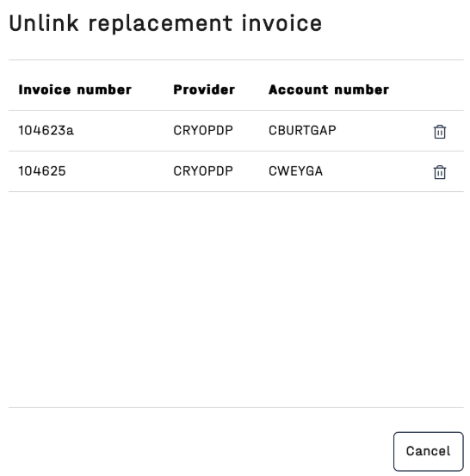The height and width of the screenshot is (476, 470).
Task: Select CRYOPDP provider in second row
Action: pyautogui.click(x=203, y=171)
